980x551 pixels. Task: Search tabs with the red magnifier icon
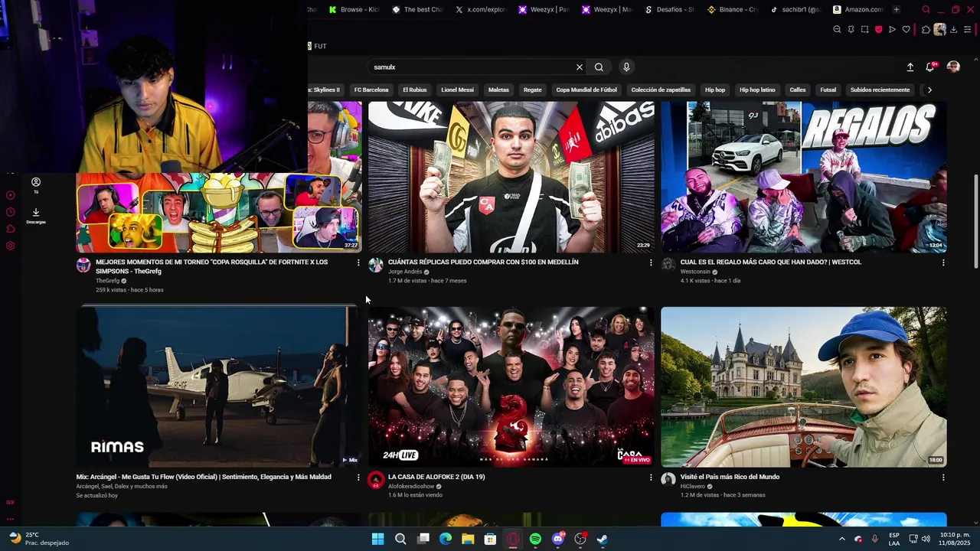point(926,10)
